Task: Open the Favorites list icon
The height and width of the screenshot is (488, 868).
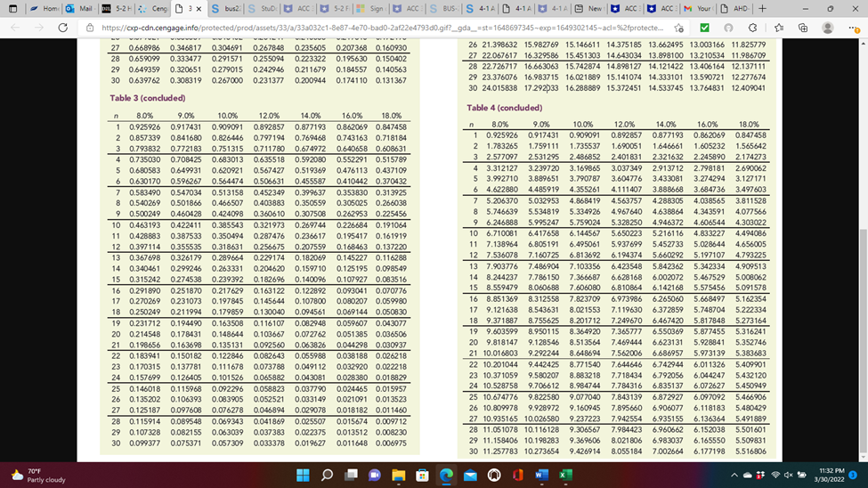Action: coord(778,28)
